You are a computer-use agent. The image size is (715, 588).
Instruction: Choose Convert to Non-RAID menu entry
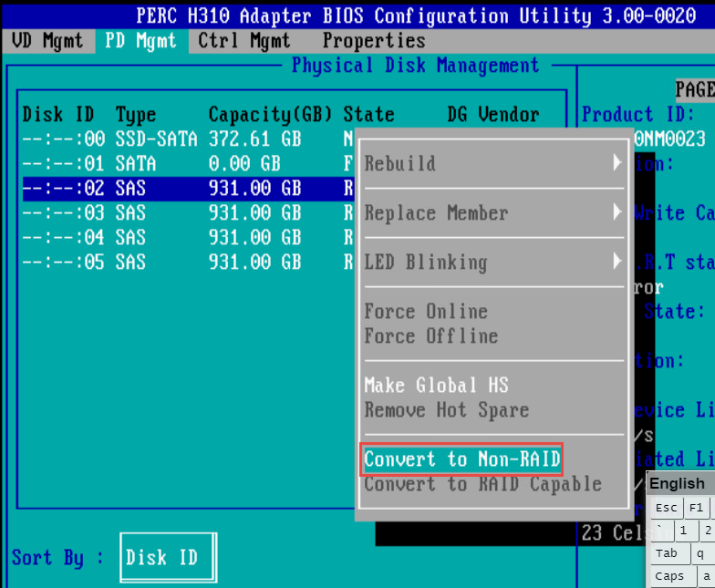(461, 459)
